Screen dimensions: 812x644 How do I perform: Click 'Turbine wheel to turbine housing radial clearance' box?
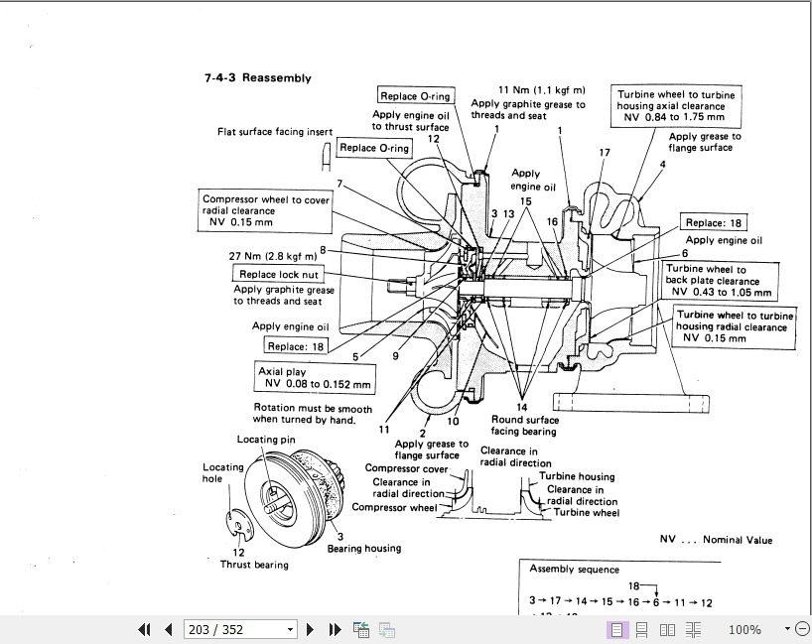(x=735, y=326)
